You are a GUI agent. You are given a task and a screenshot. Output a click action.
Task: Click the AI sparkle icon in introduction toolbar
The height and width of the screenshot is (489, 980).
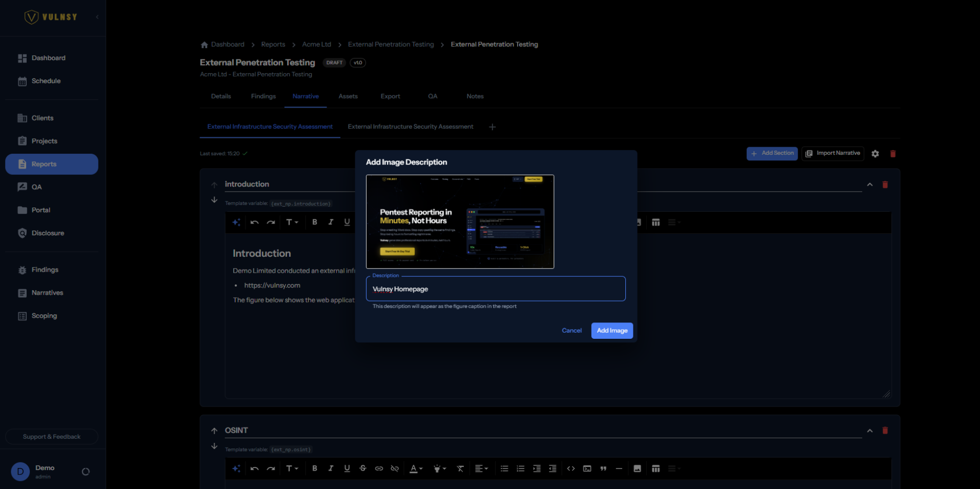(x=236, y=222)
